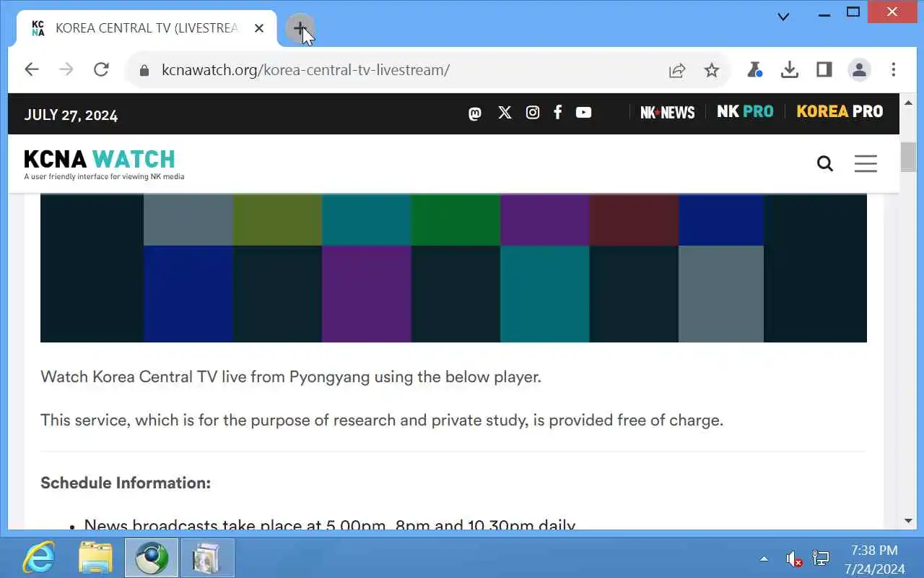The image size is (924, 578).
Task: Click the livestream test pattern video
Action: (453, 268)
